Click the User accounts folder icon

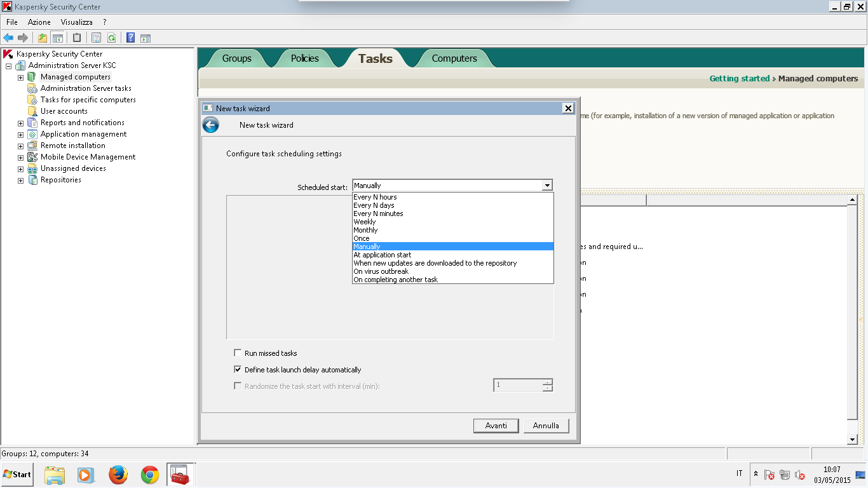[32, 111]
